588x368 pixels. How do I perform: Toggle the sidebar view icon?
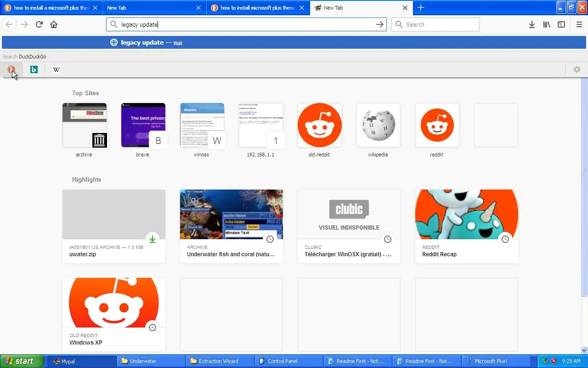[561, 24]
